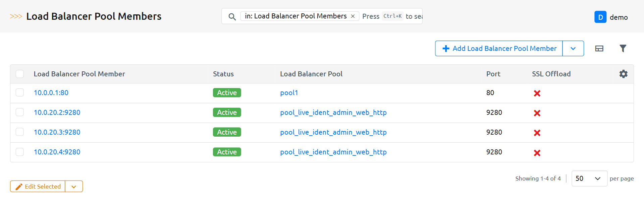644x211 pixels.
Task: Expand the Add Load Balancer Pool Member dropdown arrow
Action: pos(573,49)
